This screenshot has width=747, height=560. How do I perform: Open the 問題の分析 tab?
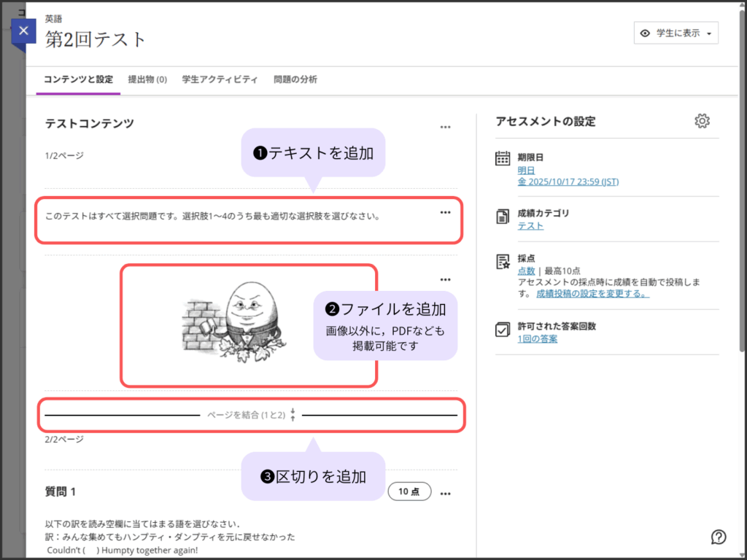[x=295, y=79]
